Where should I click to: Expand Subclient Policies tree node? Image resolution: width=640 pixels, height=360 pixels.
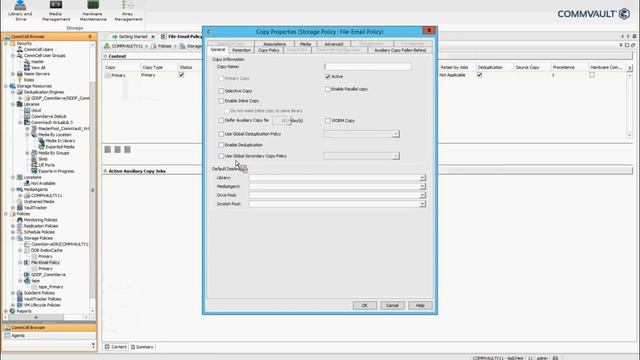(x=13, y=293)
